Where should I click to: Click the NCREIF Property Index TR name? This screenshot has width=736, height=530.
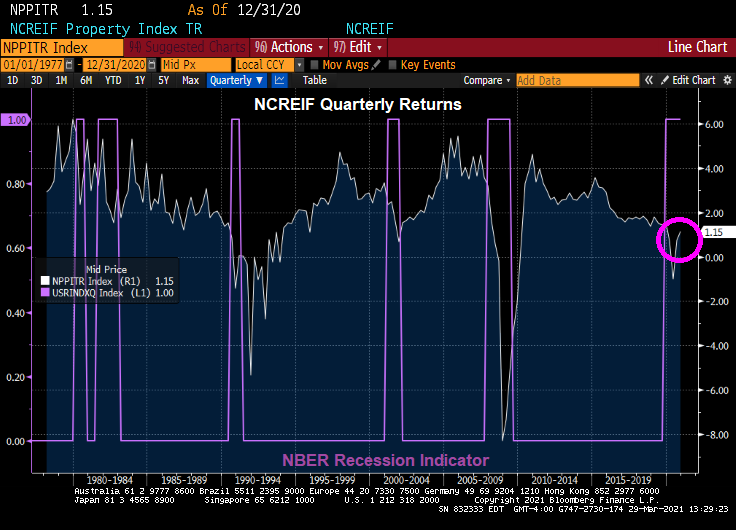pos(106,29)
